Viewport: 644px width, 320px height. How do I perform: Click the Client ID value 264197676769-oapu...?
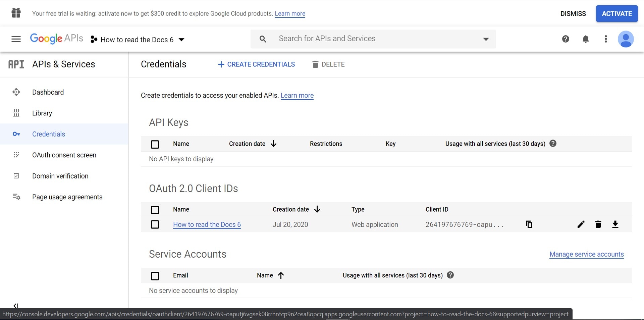pos(465,224)
